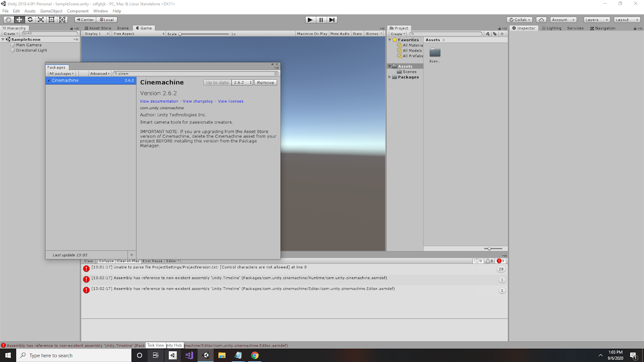Expand the Packages folder in Project
Screen dimensions: 644x362
click(390, 77)
